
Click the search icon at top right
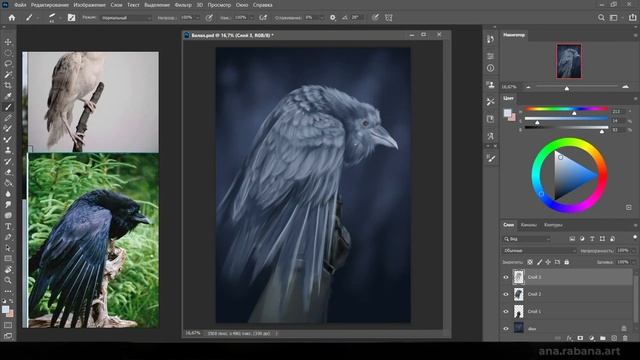coord(601,18)
